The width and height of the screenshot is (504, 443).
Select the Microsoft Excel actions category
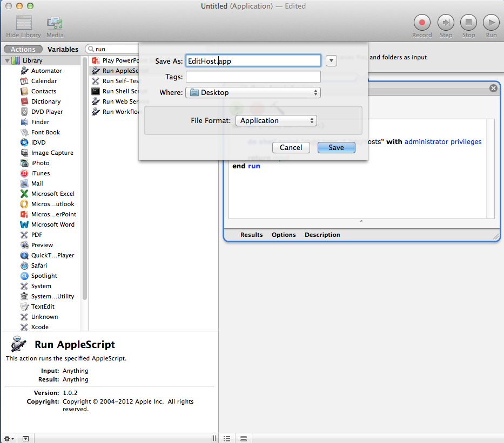click(x=50, y=194)
